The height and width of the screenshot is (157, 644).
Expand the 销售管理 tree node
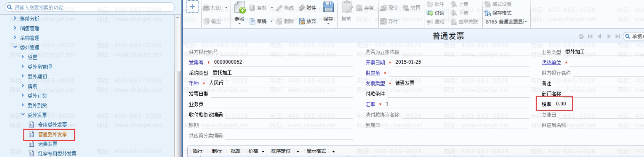pyautogui.click(x=15, y=28)
